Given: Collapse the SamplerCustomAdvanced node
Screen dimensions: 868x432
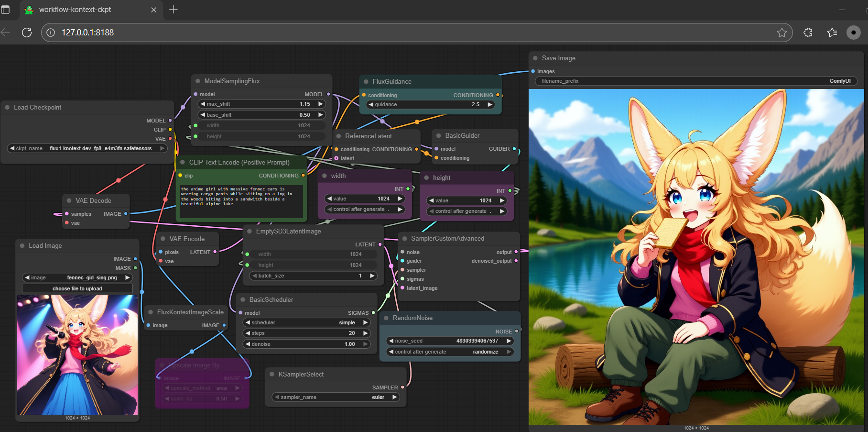Looking at the screenshot, I should click(405, 238).
